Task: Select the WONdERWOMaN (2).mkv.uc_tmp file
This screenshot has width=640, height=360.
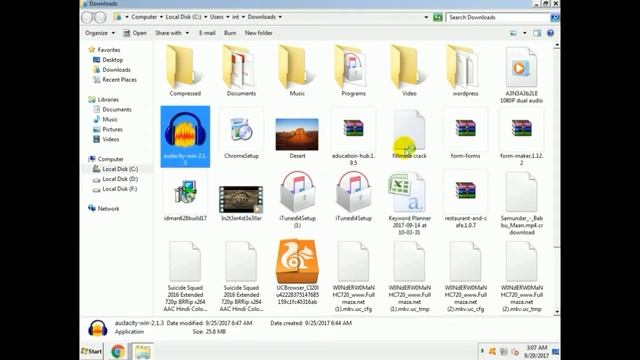Action: 522,277
